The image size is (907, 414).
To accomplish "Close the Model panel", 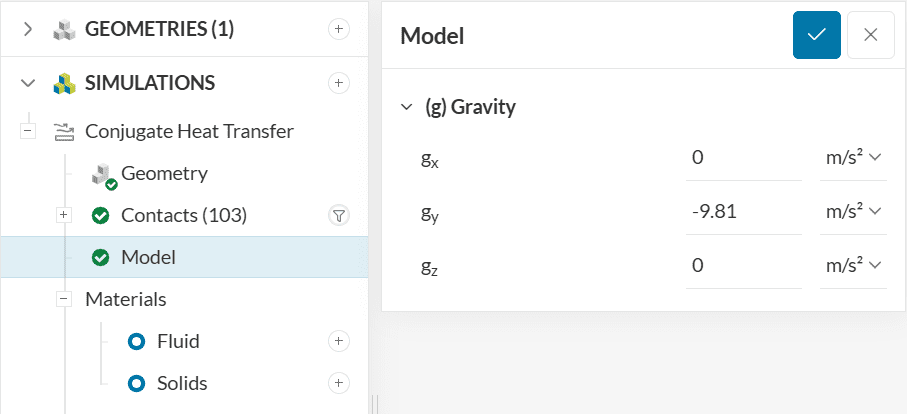I will point(870,35).
